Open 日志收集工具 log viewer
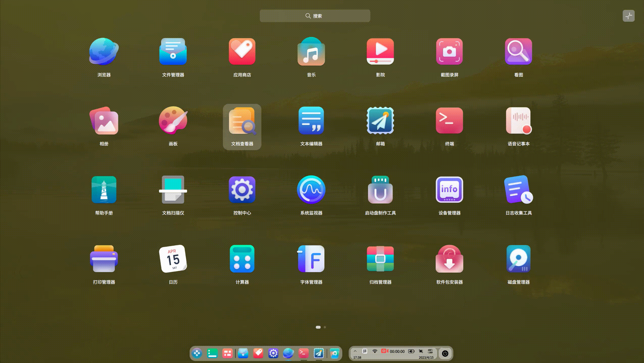Image resolution: width=644 pixels, height=363 pixels. (518, 190)
